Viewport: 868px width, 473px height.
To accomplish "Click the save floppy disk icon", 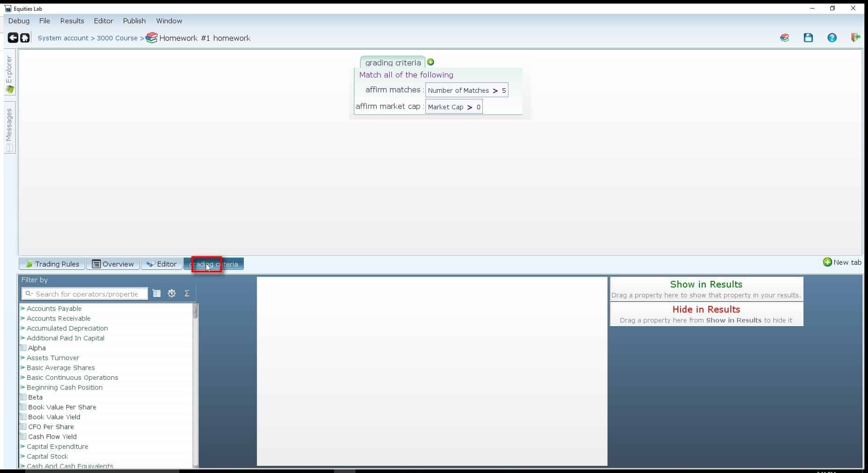I will (808, 38).
